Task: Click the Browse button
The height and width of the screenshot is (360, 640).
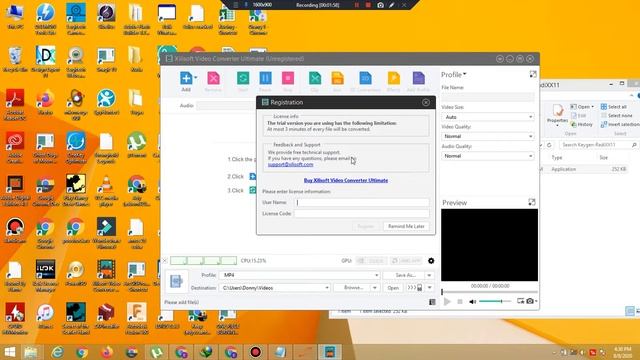Action: click(353, 288)
